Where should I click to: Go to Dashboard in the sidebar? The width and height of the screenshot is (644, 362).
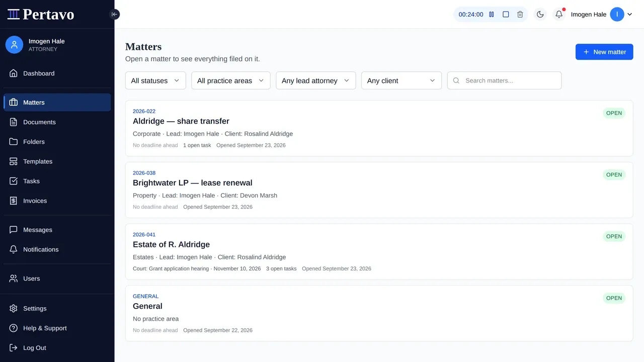point(57,73)
